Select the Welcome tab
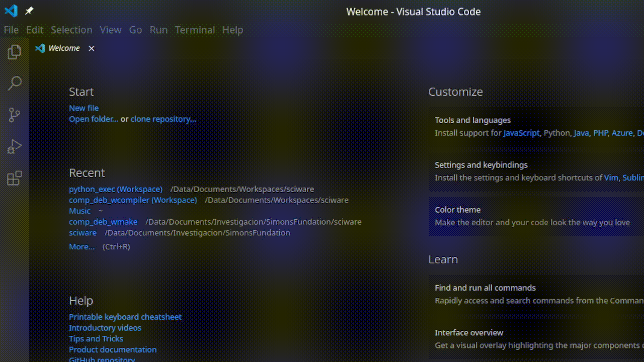 tap(64, 48)
